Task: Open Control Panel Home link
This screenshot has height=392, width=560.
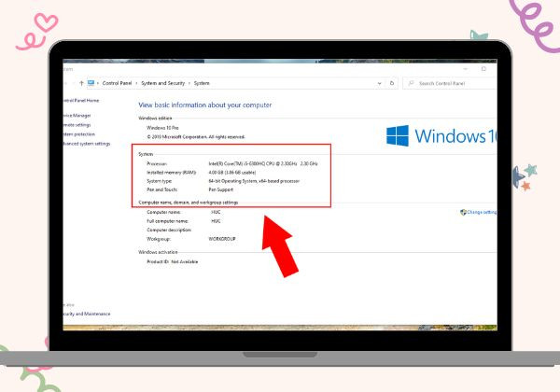Action: (81, 101)
